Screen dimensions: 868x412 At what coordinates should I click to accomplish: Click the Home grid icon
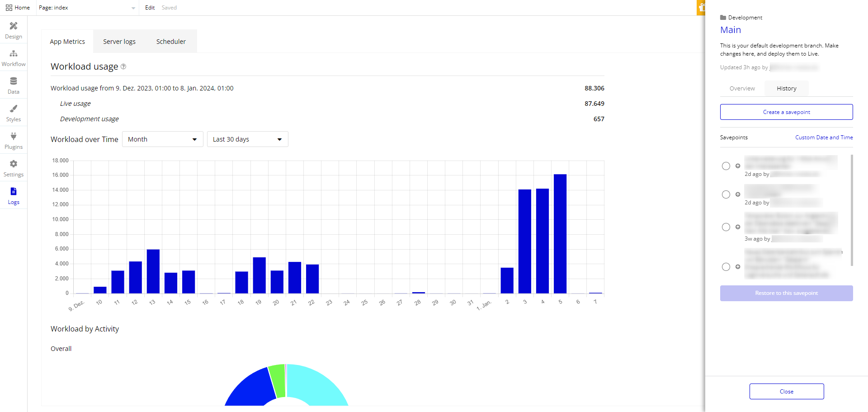coord(9,8)
